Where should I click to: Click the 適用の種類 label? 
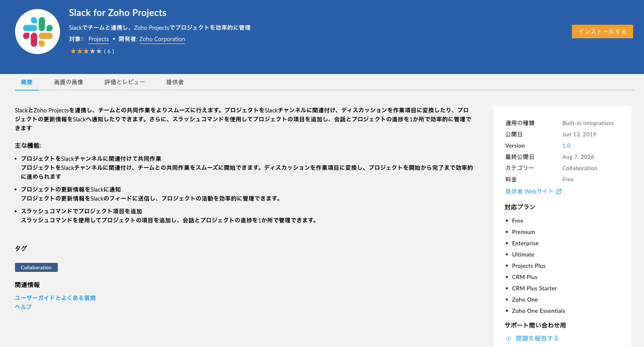pos(520,123)
